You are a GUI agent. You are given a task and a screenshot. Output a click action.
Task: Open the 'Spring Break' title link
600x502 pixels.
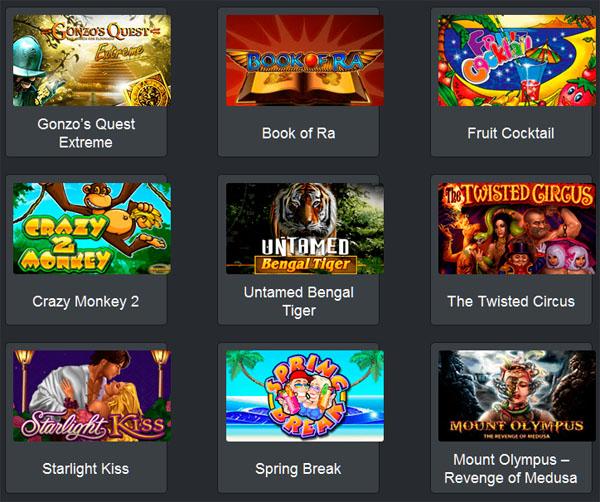(298, 469)
